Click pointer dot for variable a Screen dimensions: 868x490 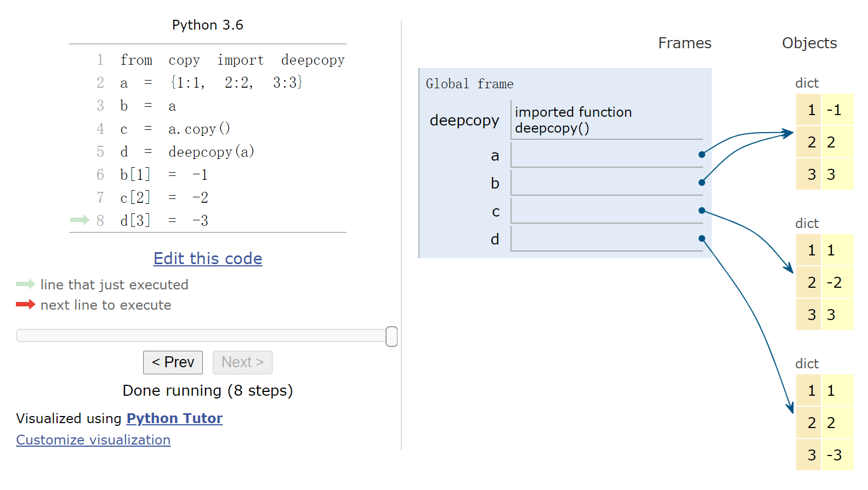coord(702,155)
